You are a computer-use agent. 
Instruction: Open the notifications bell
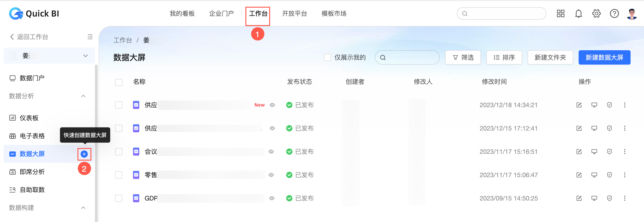[x=578, y=13]
